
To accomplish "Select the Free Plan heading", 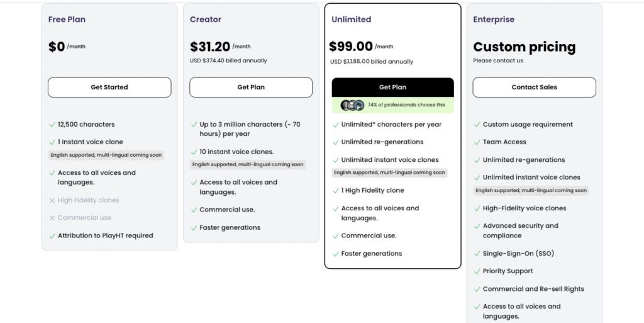I will point(67,20).
